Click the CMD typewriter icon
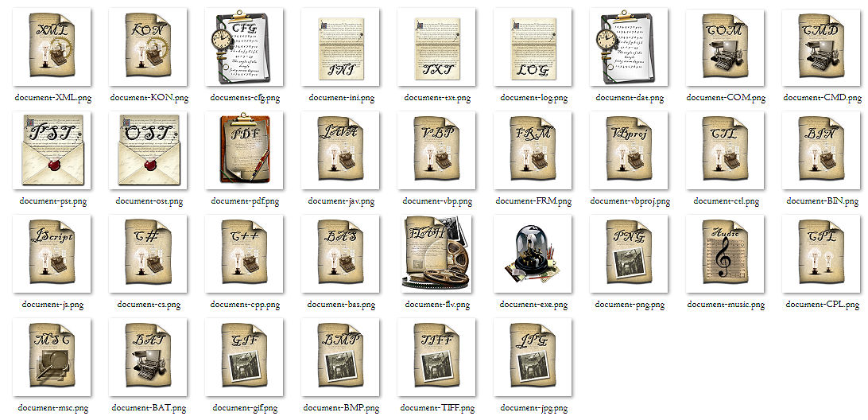This screenshot has height=420, width=868. [x=822, y=47]
